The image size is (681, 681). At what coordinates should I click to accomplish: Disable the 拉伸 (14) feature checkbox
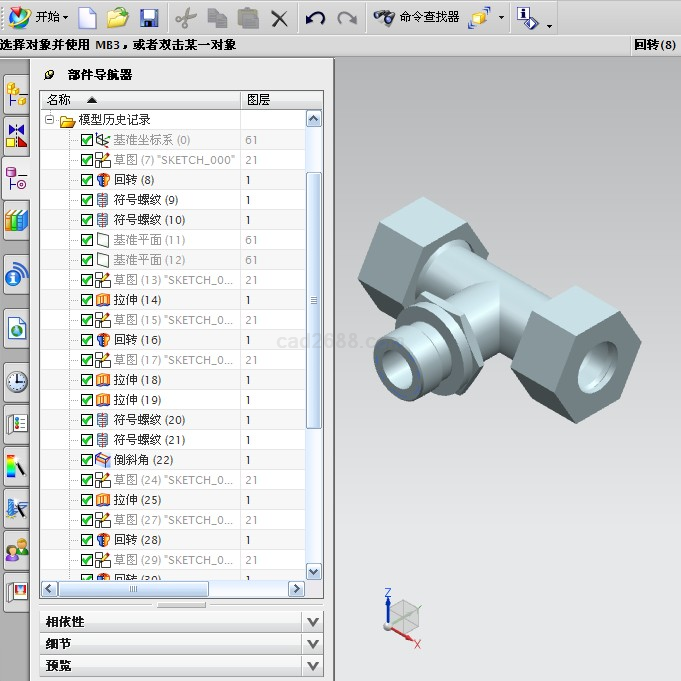pyautogui.click(x=87, y=300)
